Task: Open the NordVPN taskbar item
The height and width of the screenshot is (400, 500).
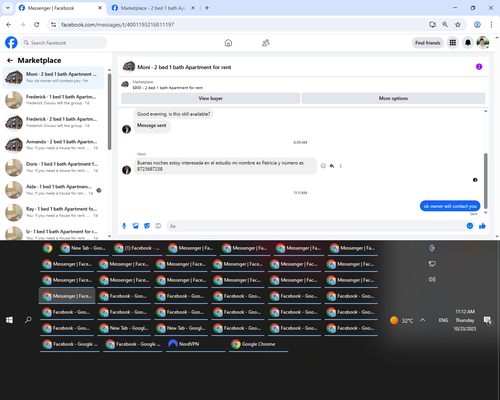Action: [196, 344]
